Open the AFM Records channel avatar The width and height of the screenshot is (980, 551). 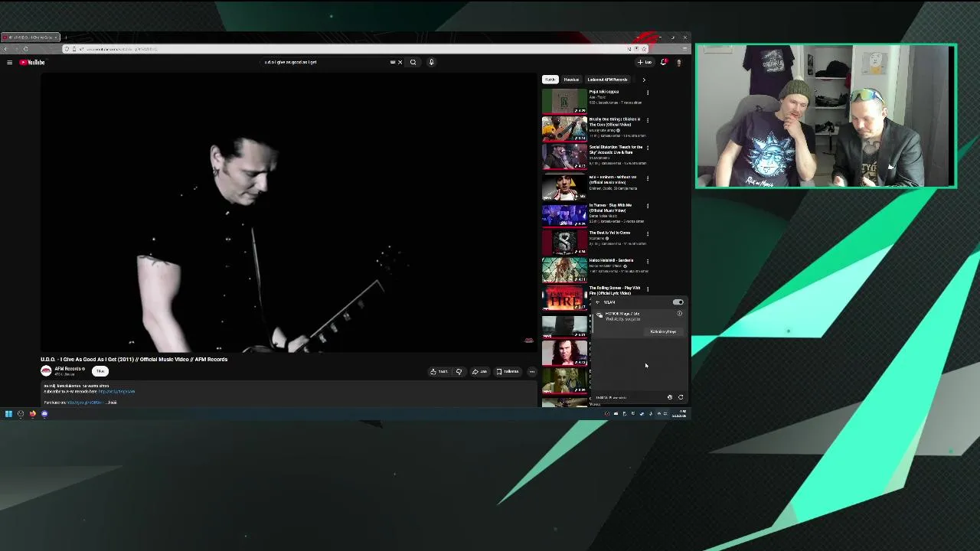click(x=46, y=371)
